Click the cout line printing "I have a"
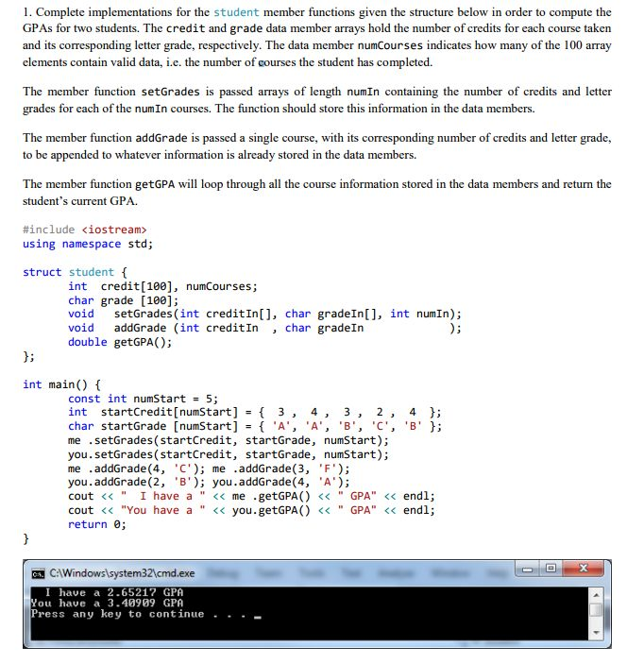The height and width of the screenshot is (664, 644). (251, 496)
